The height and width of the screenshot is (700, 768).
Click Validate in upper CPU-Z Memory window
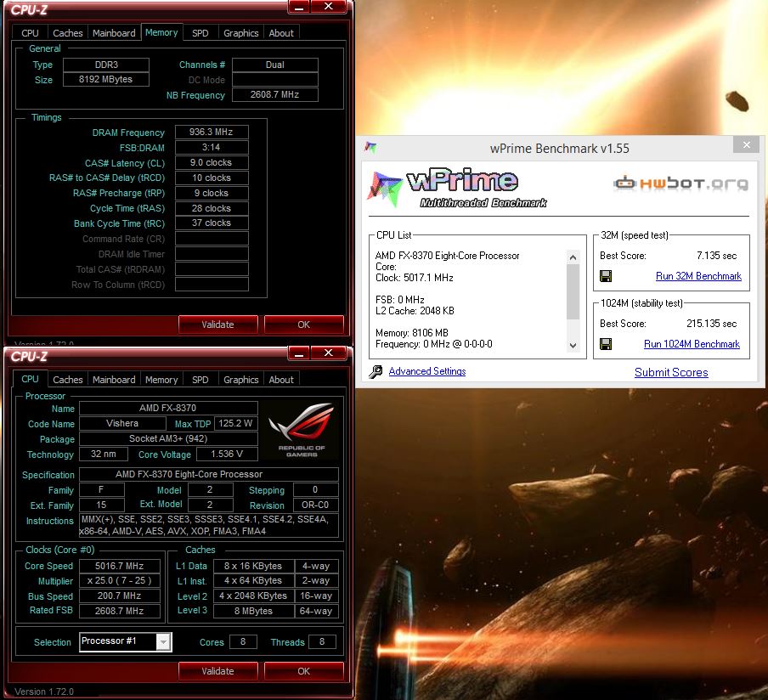tap(218, 325)
